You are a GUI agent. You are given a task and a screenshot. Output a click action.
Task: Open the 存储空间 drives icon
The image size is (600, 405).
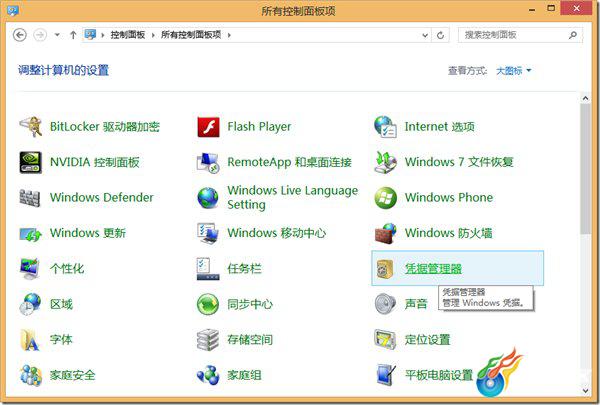[208, 340]
